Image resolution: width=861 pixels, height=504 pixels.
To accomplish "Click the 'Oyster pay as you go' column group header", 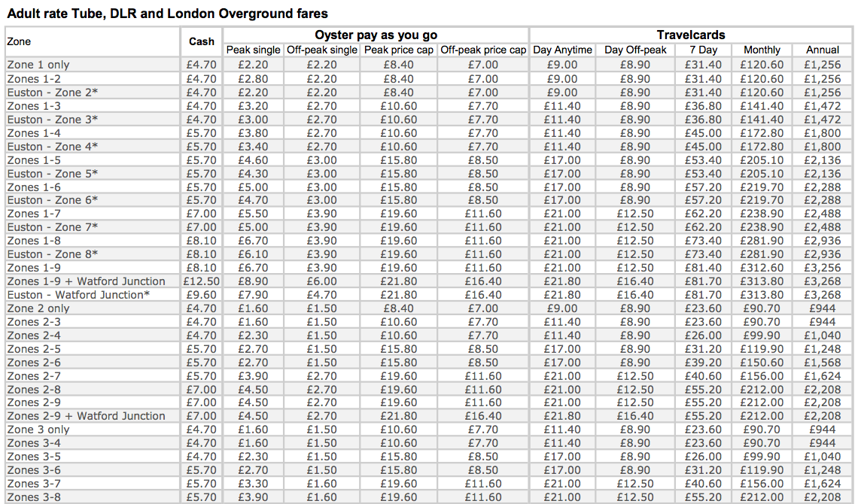I will 376,35.
